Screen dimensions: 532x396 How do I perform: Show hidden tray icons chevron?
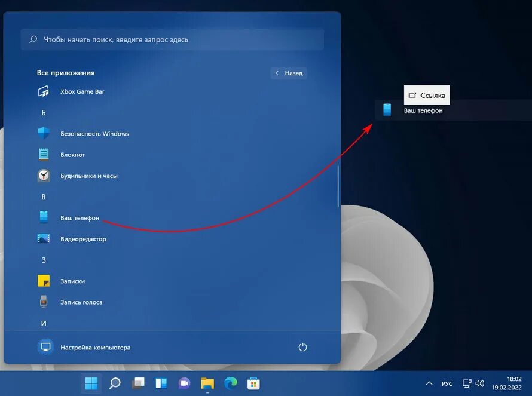(429, 383)
